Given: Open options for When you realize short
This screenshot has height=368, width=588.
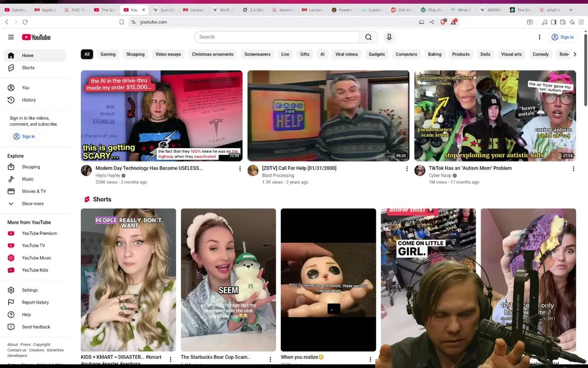Looking at the screenshot, I should pos(370,359).
